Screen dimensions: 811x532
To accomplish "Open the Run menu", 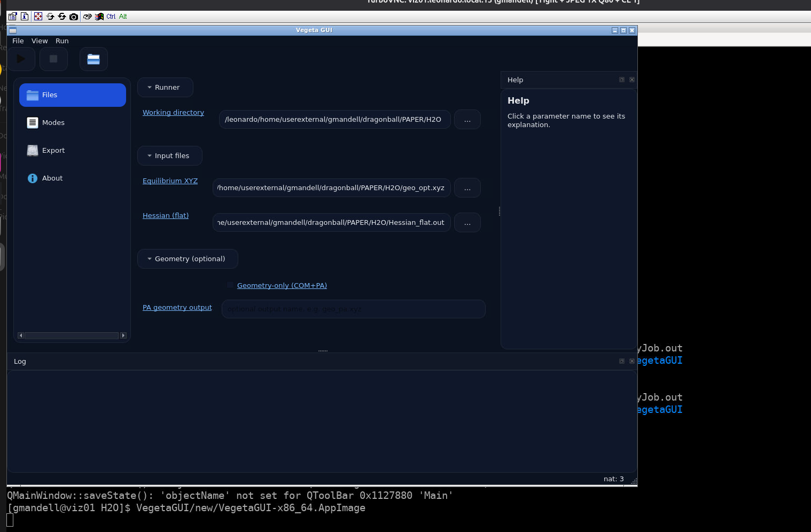I will 62,41.
